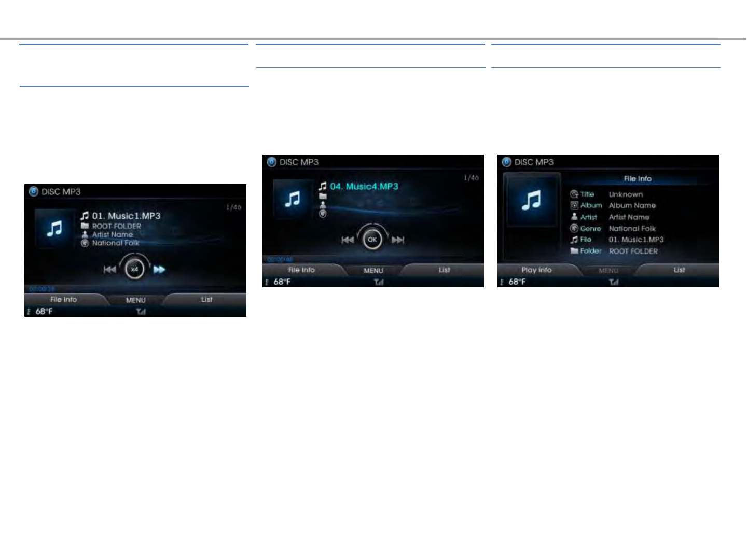Click elapsed time progress in Music4.MP3 screen
This screenshot has height=560, width=747.
280,259
